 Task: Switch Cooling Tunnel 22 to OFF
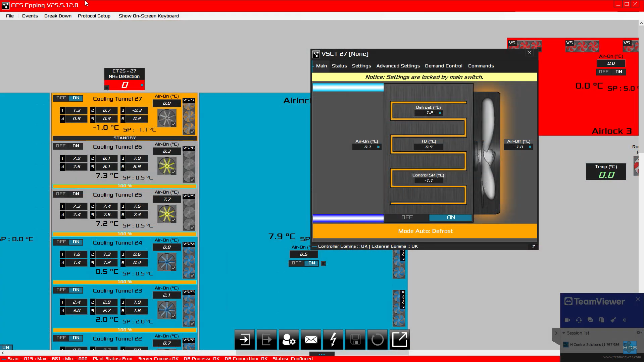pos(61,338)
